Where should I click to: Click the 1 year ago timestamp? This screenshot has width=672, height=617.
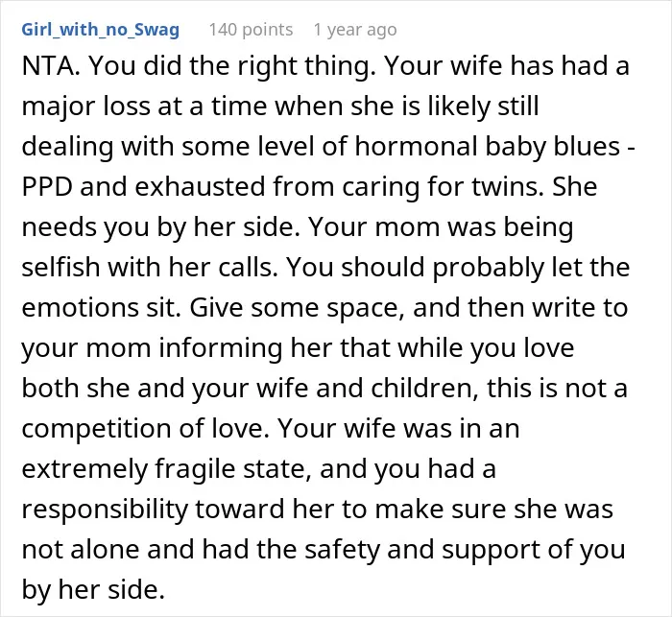[355, 30]
